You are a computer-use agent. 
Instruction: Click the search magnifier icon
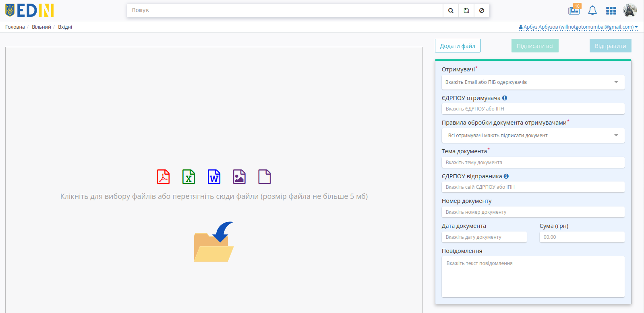tap(451, 10)
